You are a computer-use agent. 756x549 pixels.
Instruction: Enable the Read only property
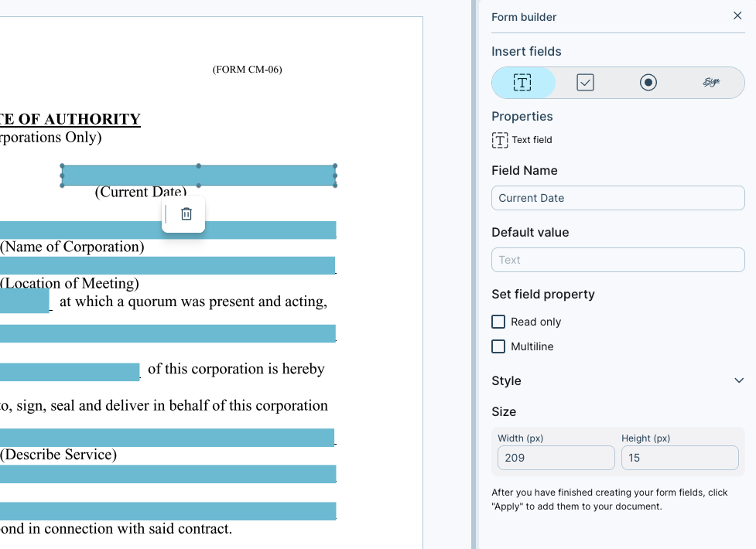click(x=498, y=321)
